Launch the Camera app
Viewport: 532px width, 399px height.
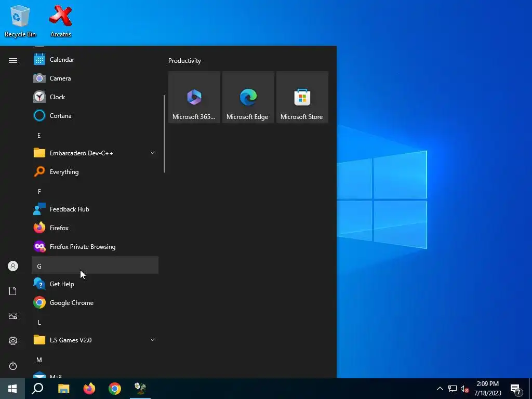pos(95,78)
